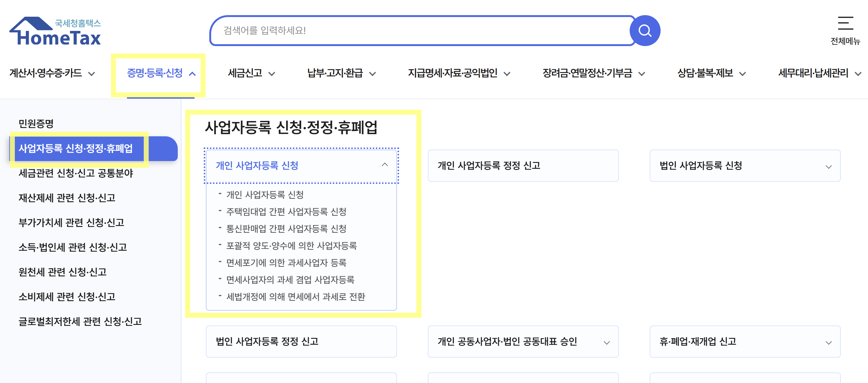This screenshot has width=868, height=383.
Task: Open the 전체메뉴 hamburger menu icon
Action: click(x=845, y=23)
